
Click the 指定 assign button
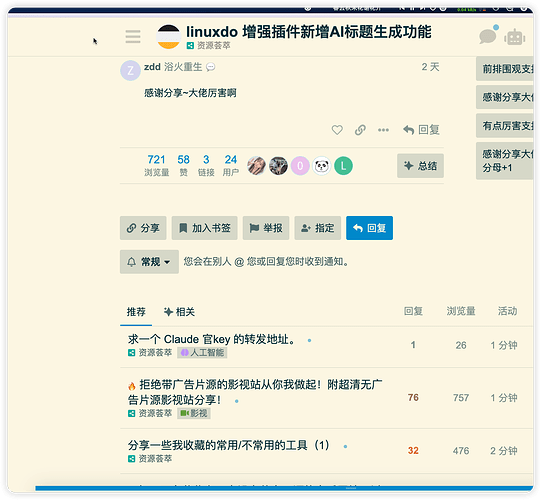[318, 228]
